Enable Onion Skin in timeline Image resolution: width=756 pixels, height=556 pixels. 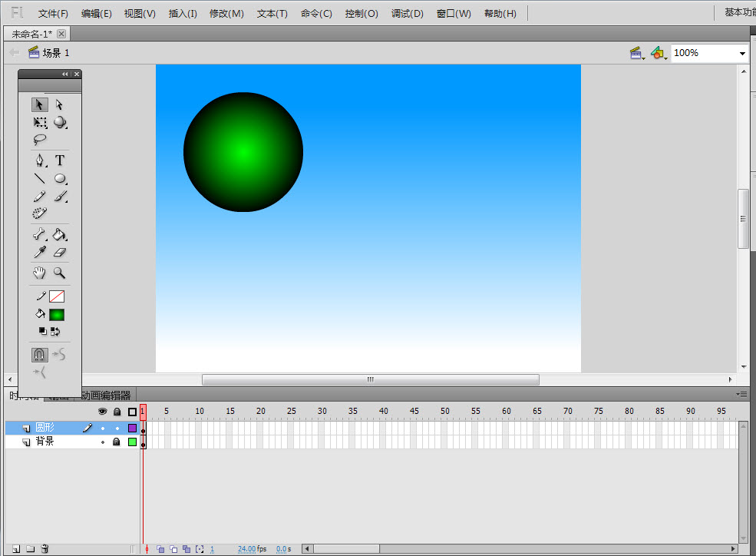[x=160, y=549]
